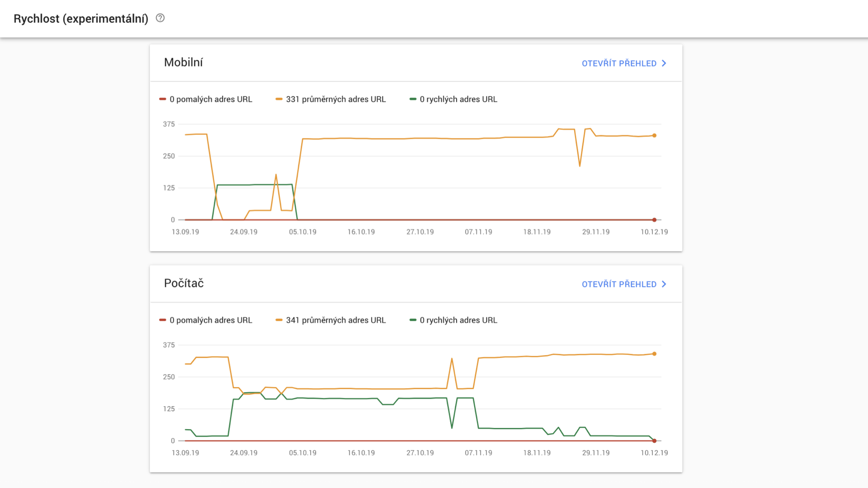
Task: Click the Počítač card heading
Action: 184,283
